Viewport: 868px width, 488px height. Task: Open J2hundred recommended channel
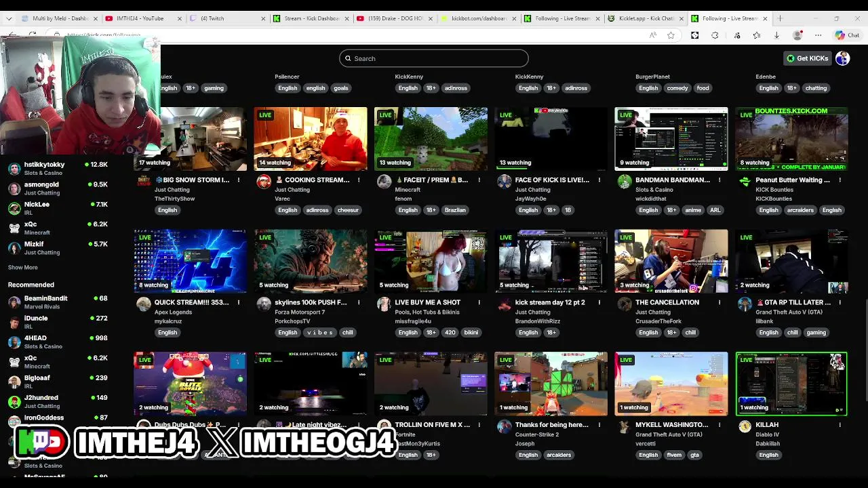coord(58,401)
